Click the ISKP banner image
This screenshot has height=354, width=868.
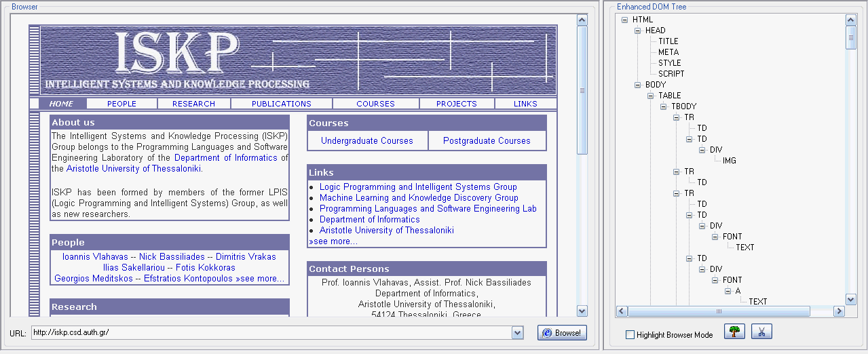[x=298, y=60]
